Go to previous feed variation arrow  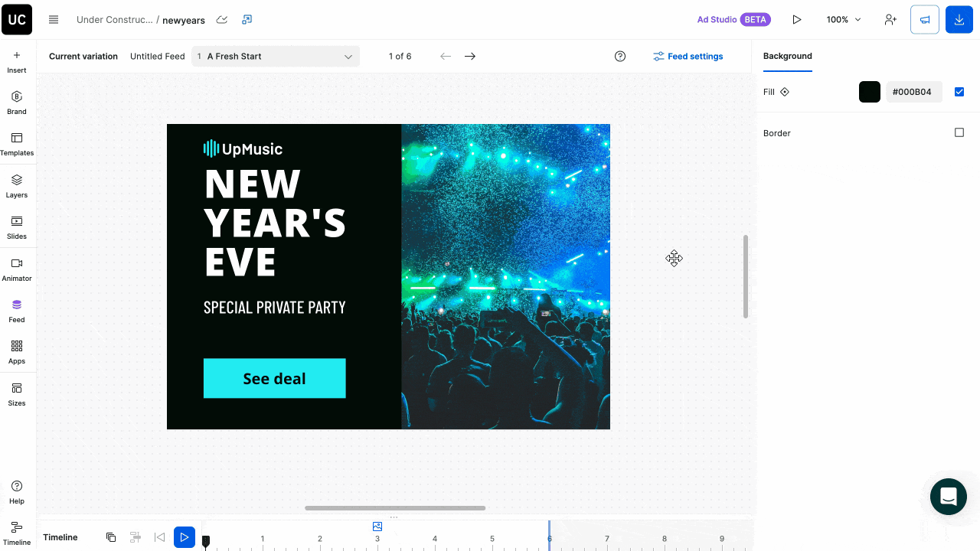point(446,56)
